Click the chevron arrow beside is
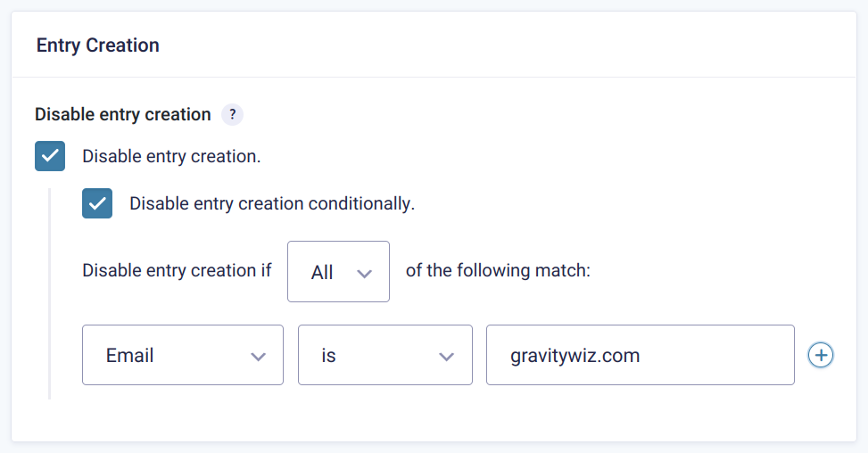Image resolution: width=868 pixels, height=453 pixels. 447,356
